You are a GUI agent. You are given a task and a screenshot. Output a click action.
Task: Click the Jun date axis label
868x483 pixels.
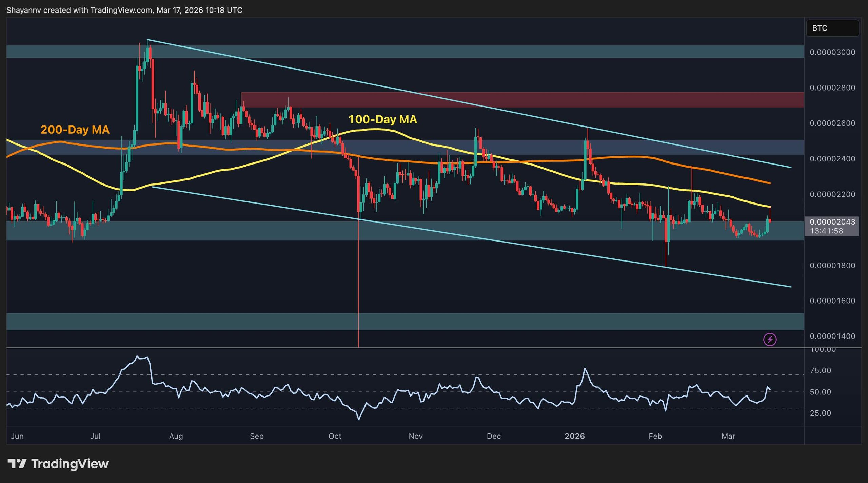pyautogui.click(x=17, y=436)
